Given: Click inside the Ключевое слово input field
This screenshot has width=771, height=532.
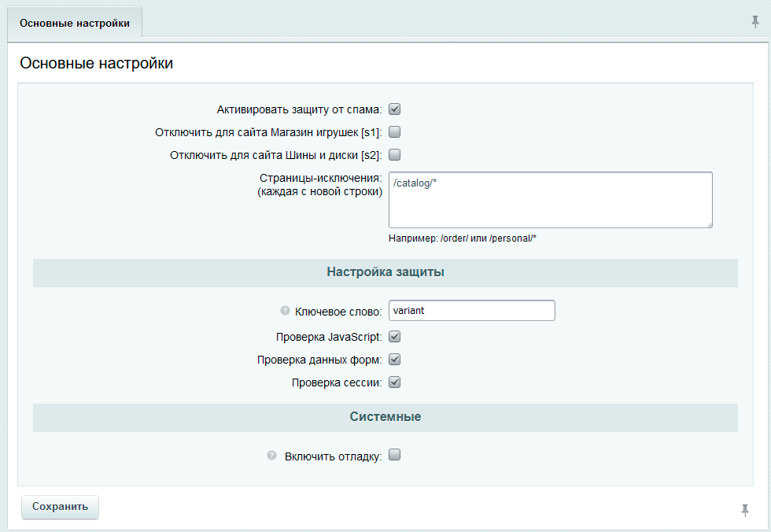Looking at the screenshot, I should (x=470, y=310).
